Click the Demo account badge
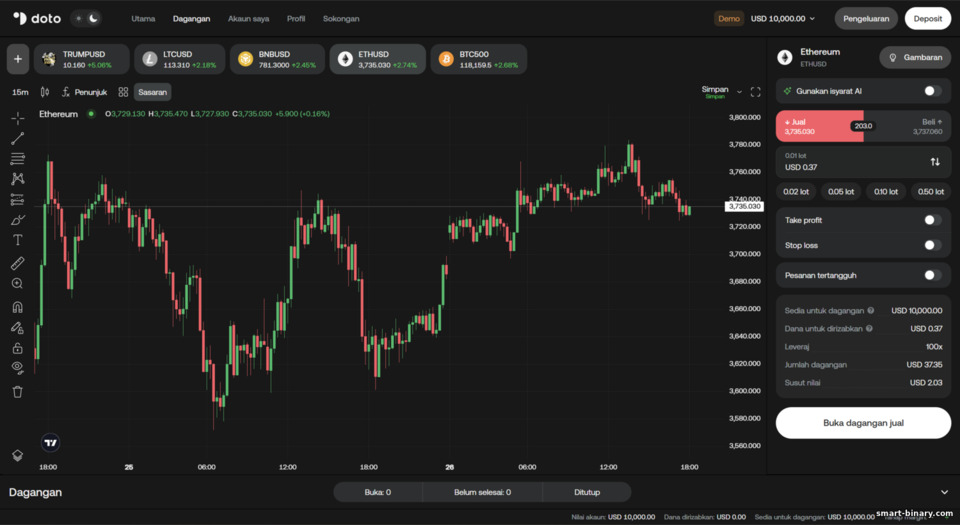Image resolution: width=960 pixels, height=525 pixels. pos(729,18)
